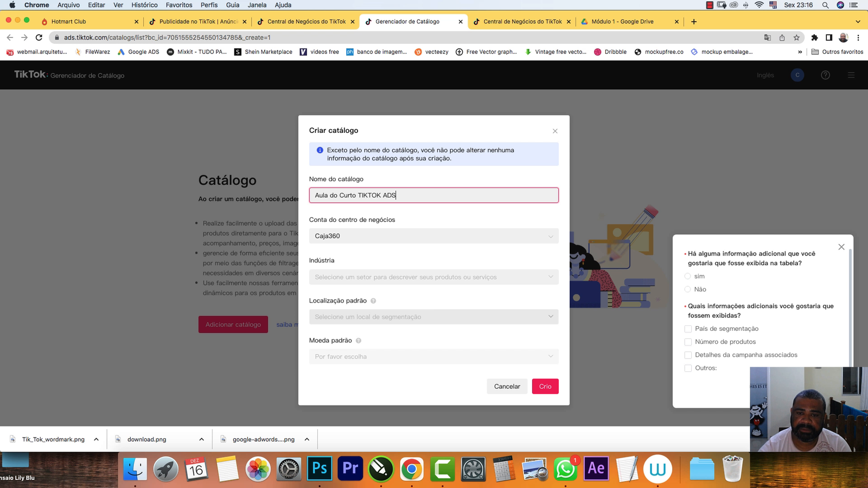868x488 pixels.
Task: Click the Moeda padrão help icon
Action: [359, 341]
